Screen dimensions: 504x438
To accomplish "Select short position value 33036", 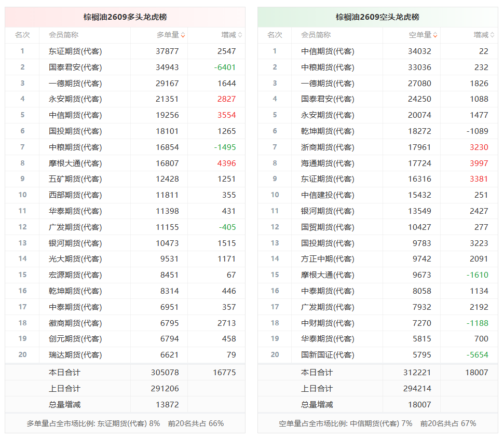I will pos(419,67).
